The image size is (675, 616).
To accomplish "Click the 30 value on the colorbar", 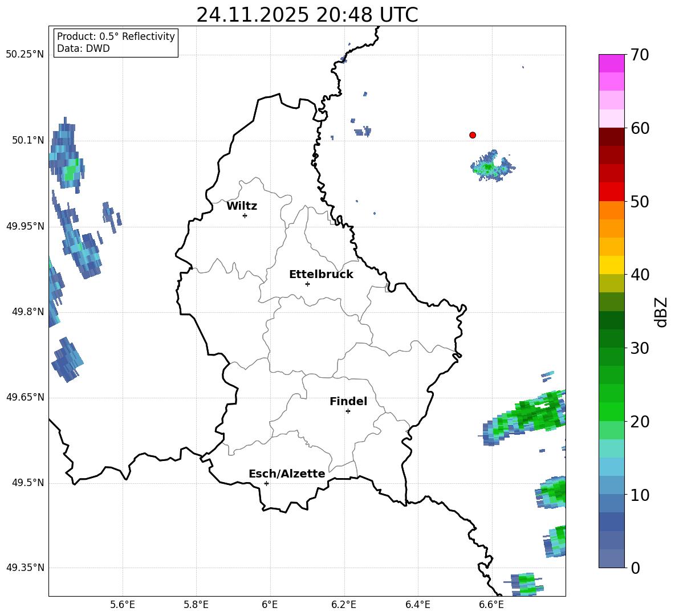I will click(639, 348).
